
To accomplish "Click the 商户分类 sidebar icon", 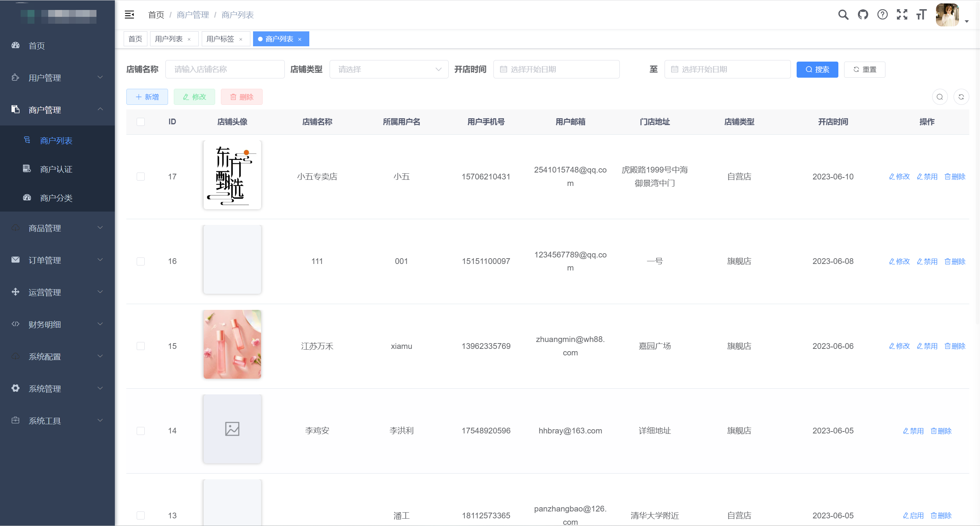I will pos(27,197).
